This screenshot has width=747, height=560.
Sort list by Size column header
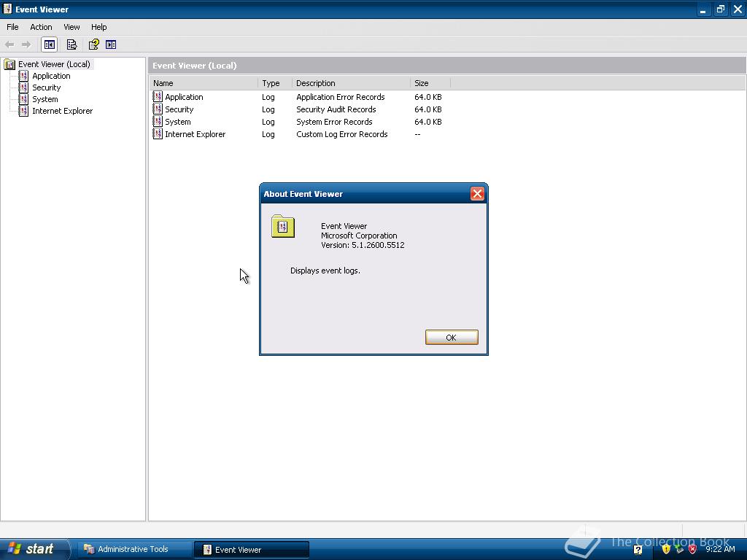click(430, 83)
